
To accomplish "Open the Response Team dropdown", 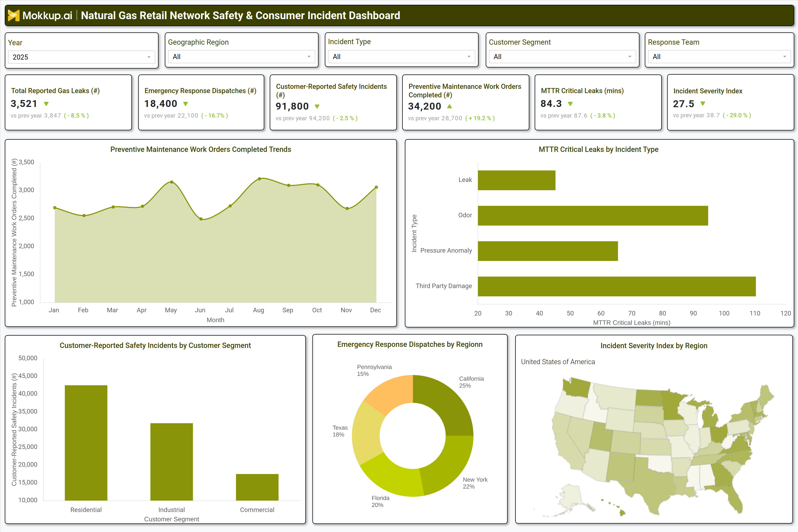I will (719, 57).
